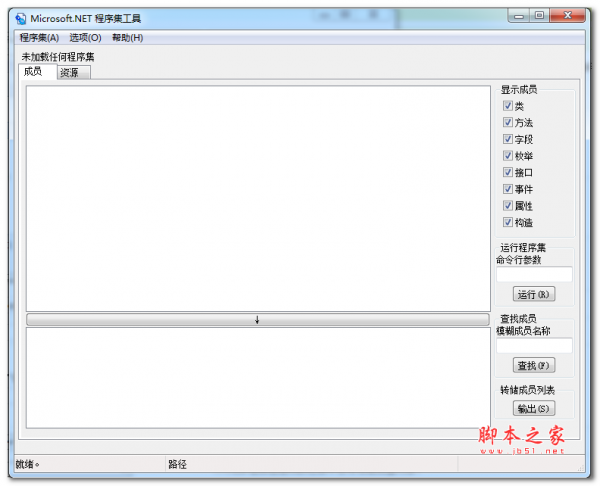The image size is (600, 486).
Task: Open the 帮助(H) menu
Action: click(x=127, y=38)
